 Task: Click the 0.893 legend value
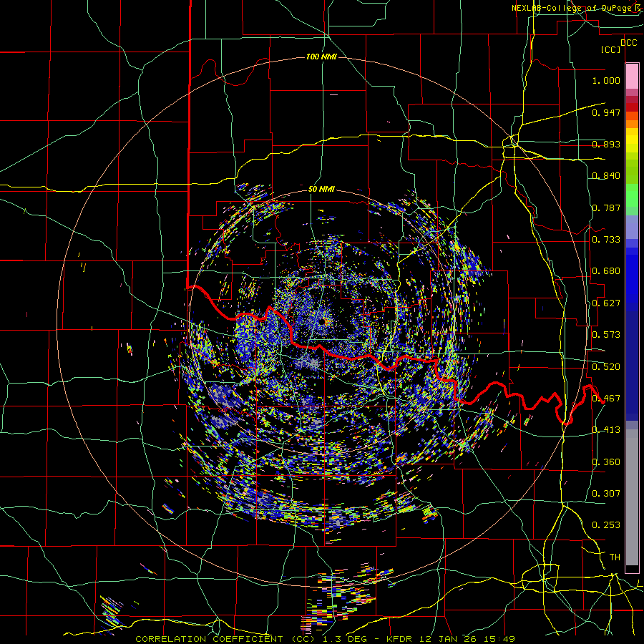[x=606, y=144]
